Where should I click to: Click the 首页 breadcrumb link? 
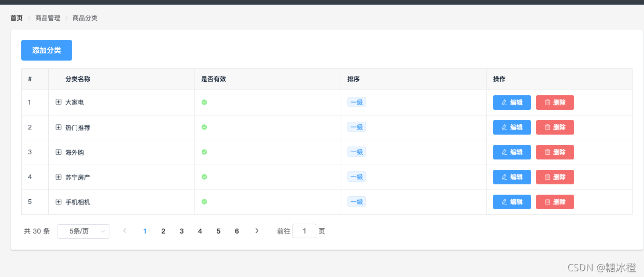click(x=17, y=18)
